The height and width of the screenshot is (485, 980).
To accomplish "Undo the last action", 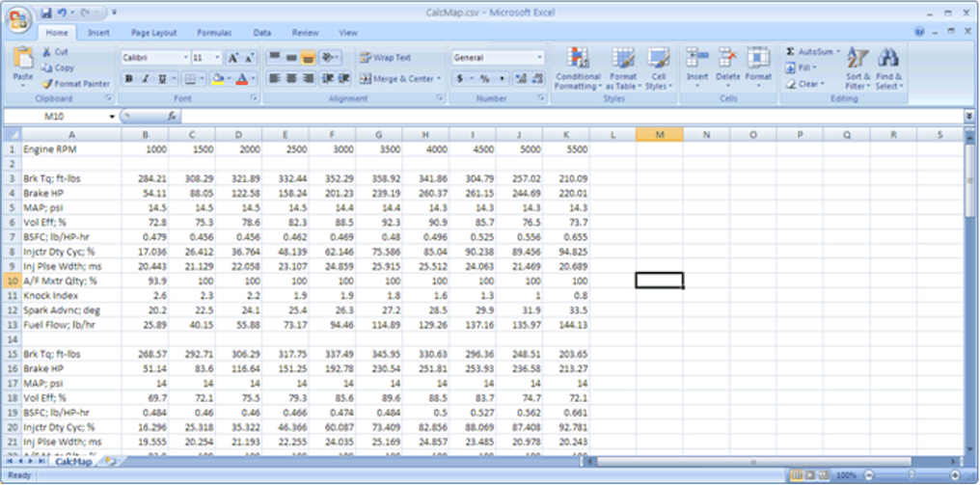I will coord(62,13).
